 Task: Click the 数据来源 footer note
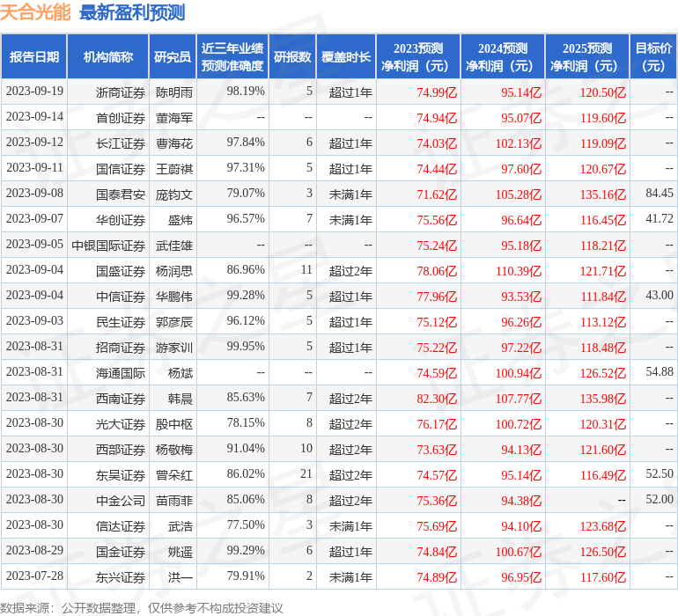(x=142, y=608)
